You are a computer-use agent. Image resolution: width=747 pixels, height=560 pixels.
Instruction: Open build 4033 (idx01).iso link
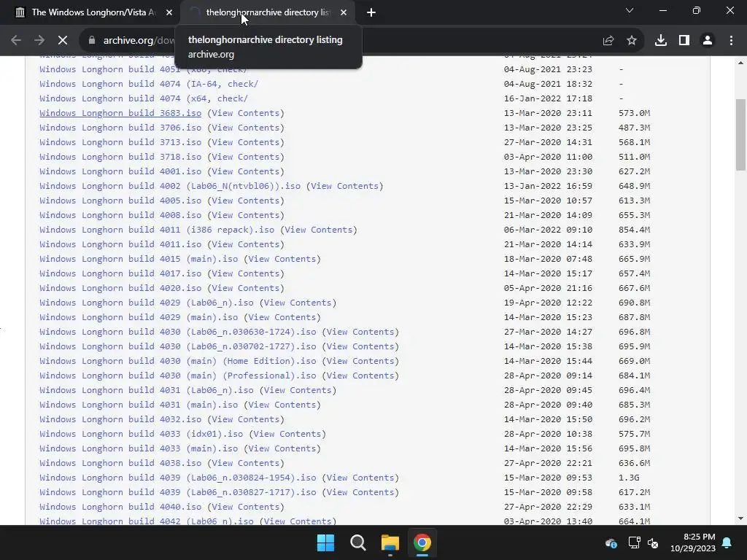(x=142, y=434)
